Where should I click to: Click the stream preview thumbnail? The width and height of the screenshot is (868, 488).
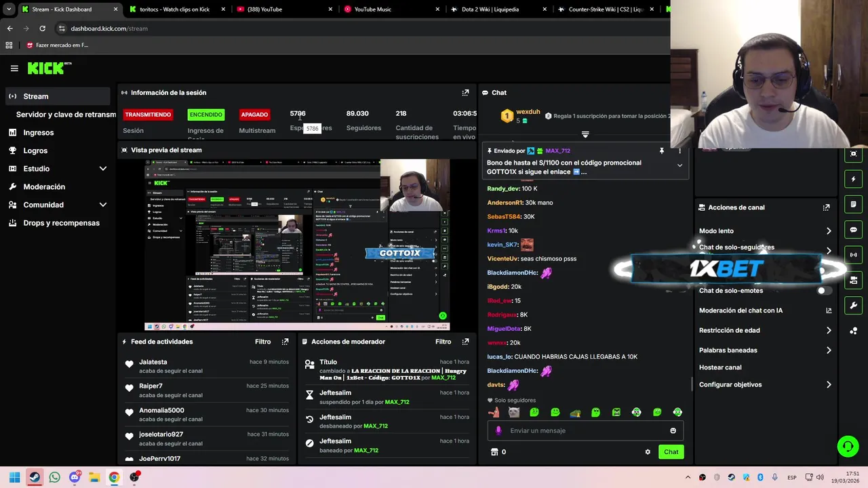click(x=297, y=245)
